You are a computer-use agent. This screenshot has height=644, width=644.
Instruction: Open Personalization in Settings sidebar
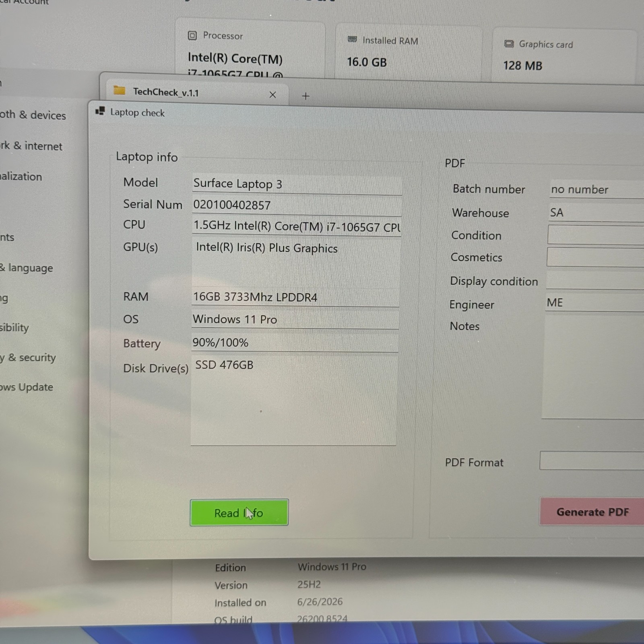(21, 176)
